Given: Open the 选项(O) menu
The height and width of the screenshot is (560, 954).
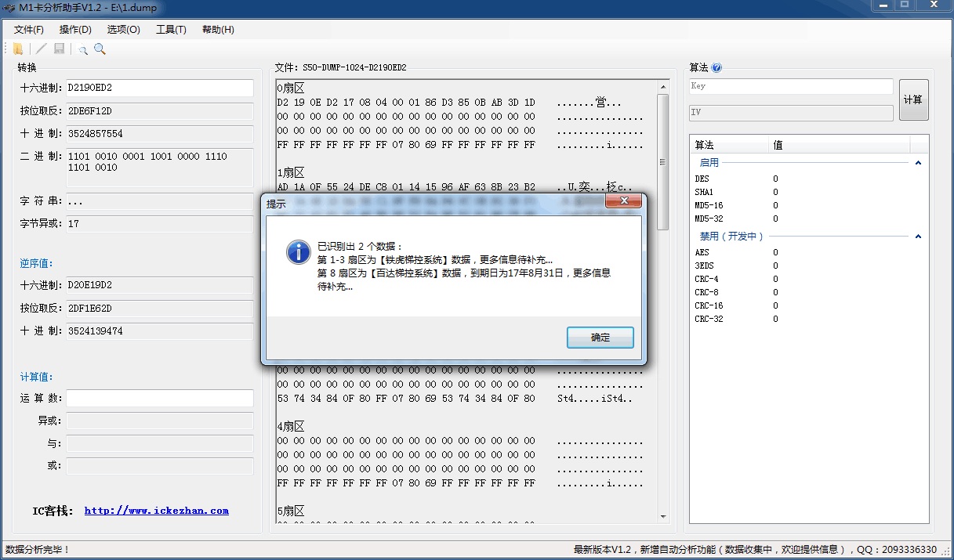Looking at the screenshot, I should point(124,30).
